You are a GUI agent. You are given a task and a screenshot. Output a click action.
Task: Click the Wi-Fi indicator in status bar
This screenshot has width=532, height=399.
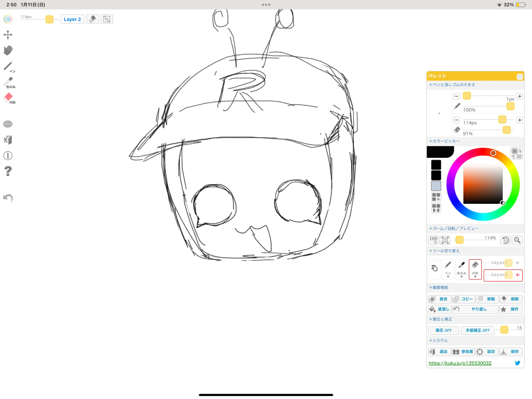499,5
